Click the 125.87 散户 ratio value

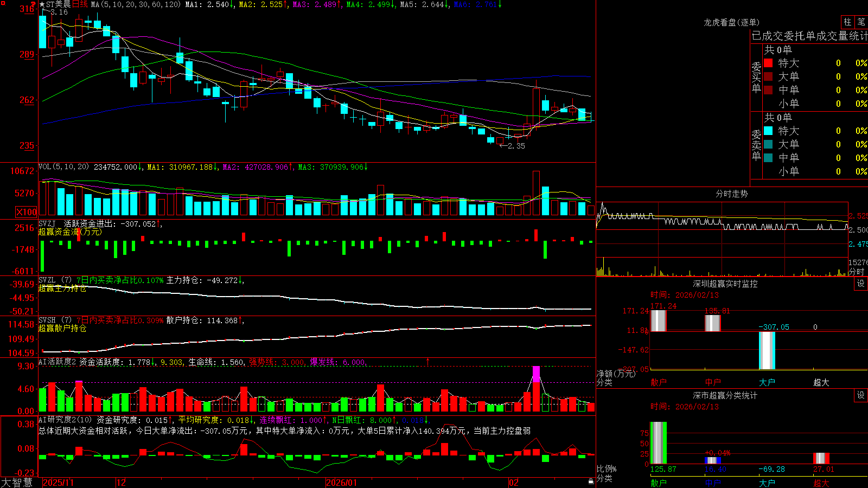click(663, 469)
